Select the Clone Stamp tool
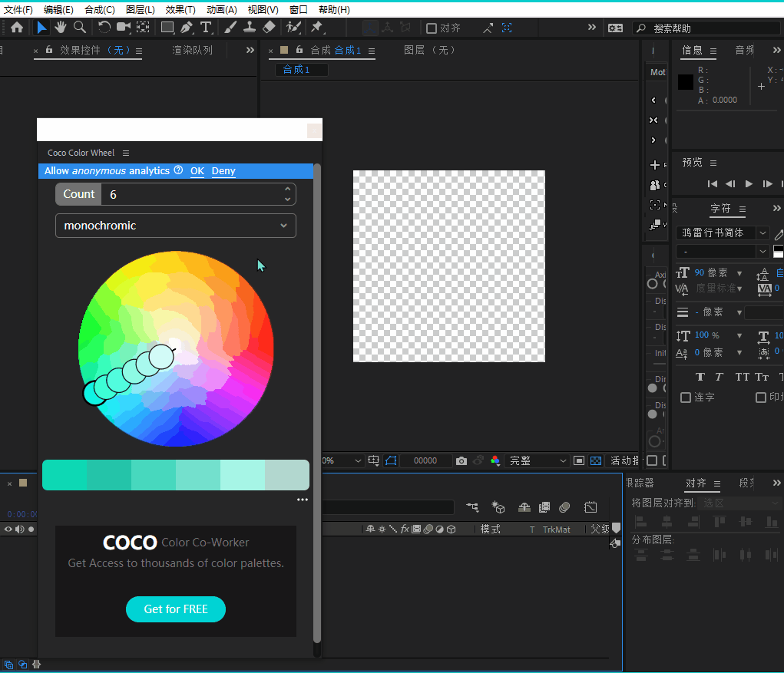The width and height of the screenshot is (784, 673). (249, 28)
